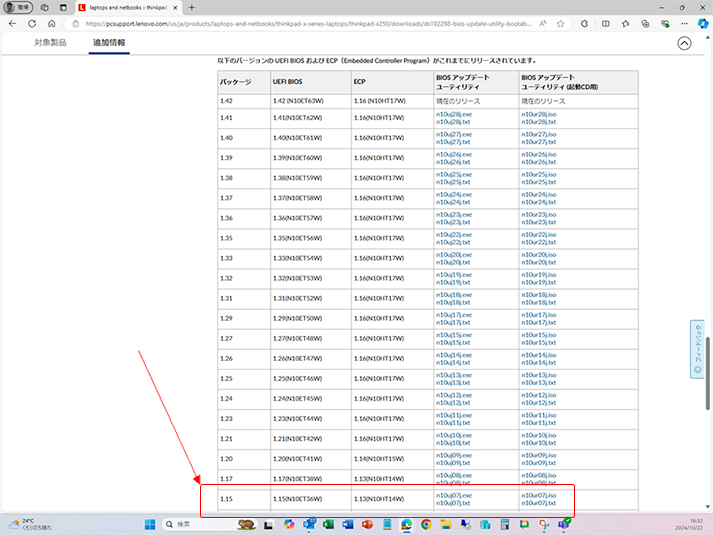This screenshot has height=535, width=713.
Task: Open a new browser tab
Action: [192, 8]
